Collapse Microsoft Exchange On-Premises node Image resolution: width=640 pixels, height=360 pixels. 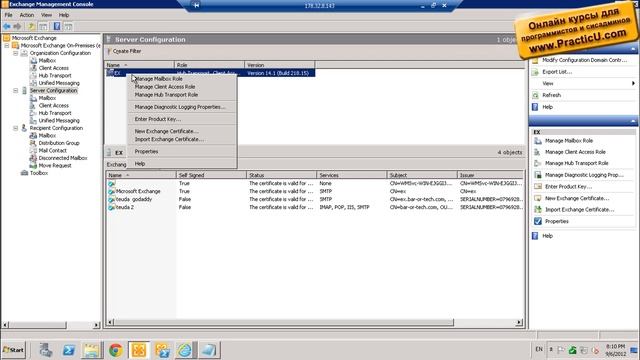[7, 45]
